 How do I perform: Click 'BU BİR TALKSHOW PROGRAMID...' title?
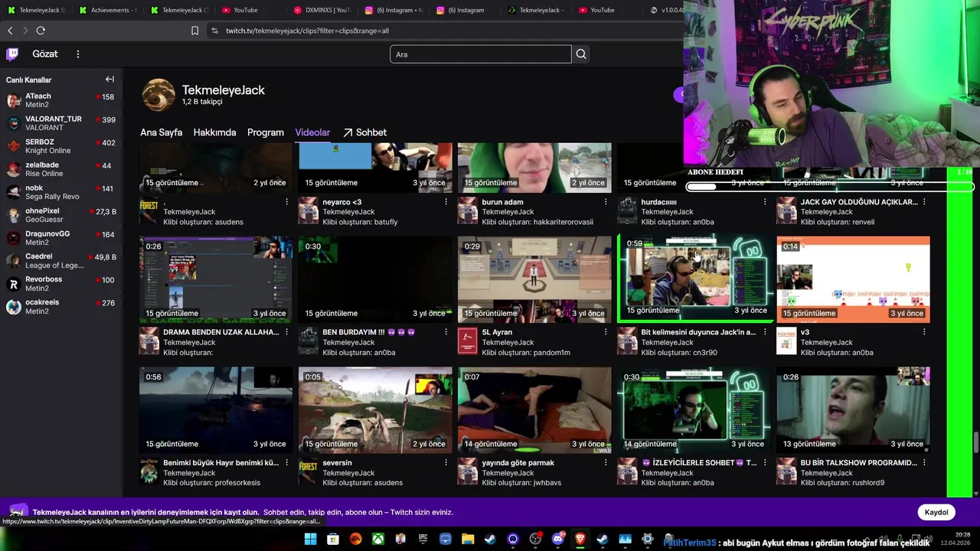858,462
